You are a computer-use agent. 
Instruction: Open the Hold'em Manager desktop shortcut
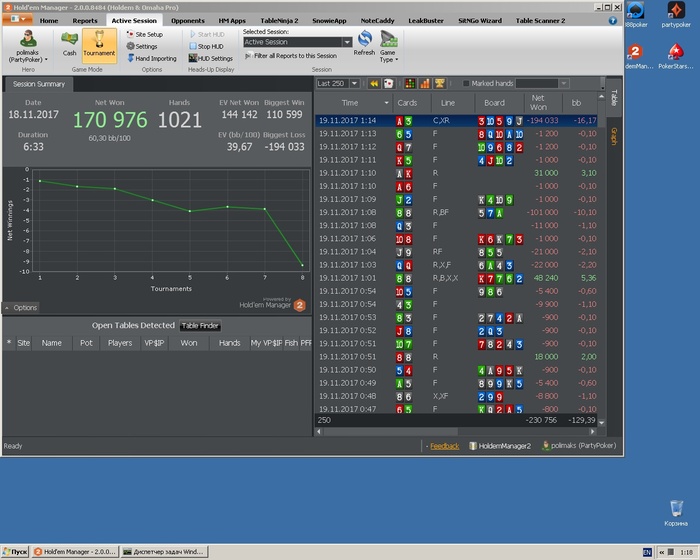[638, 57]
